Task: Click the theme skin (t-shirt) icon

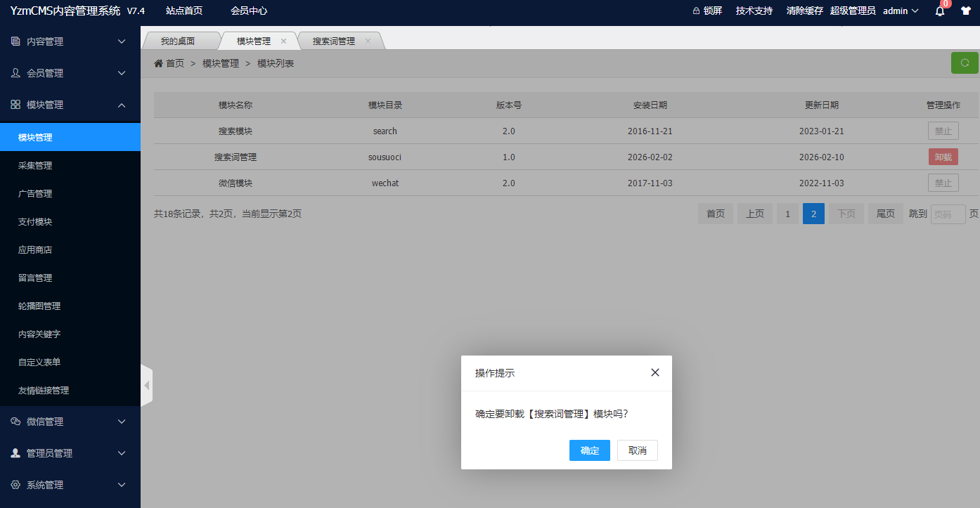Action: pos(967,11)
